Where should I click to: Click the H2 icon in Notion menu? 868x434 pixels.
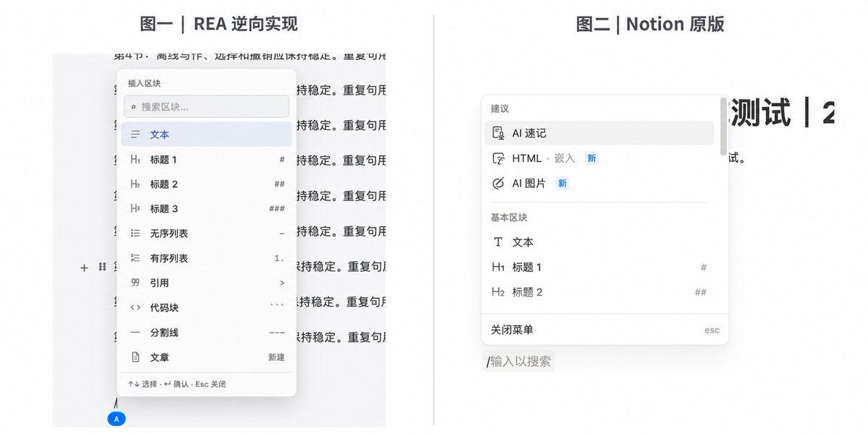pyautogui.click(x=498, y=292)
